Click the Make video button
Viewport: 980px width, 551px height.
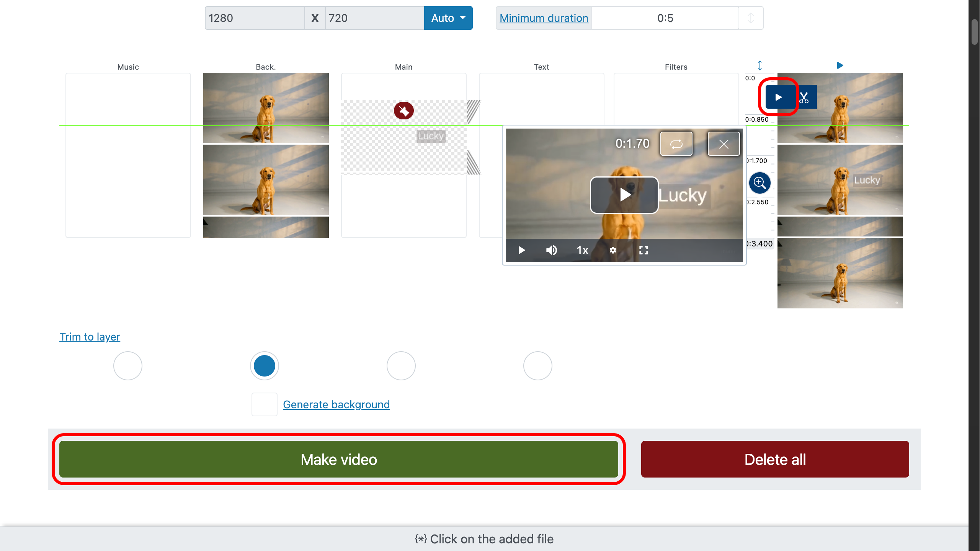pos(338,459)
